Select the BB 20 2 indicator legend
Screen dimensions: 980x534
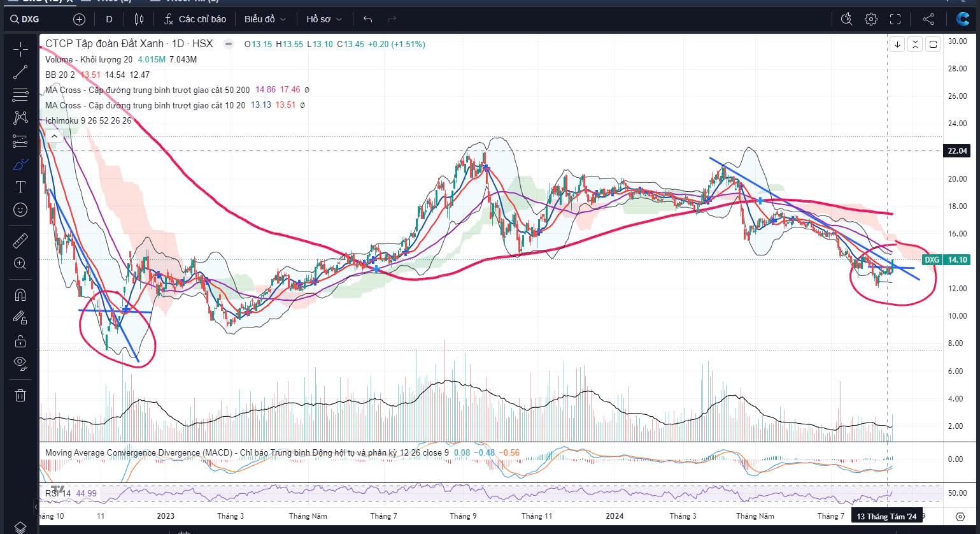[x=60, y=75]
